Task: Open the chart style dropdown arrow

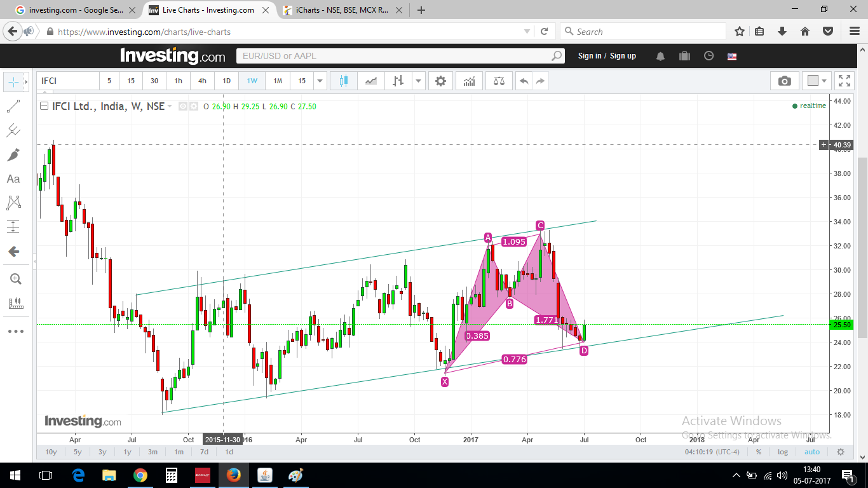Action: [x=418, y=81]
